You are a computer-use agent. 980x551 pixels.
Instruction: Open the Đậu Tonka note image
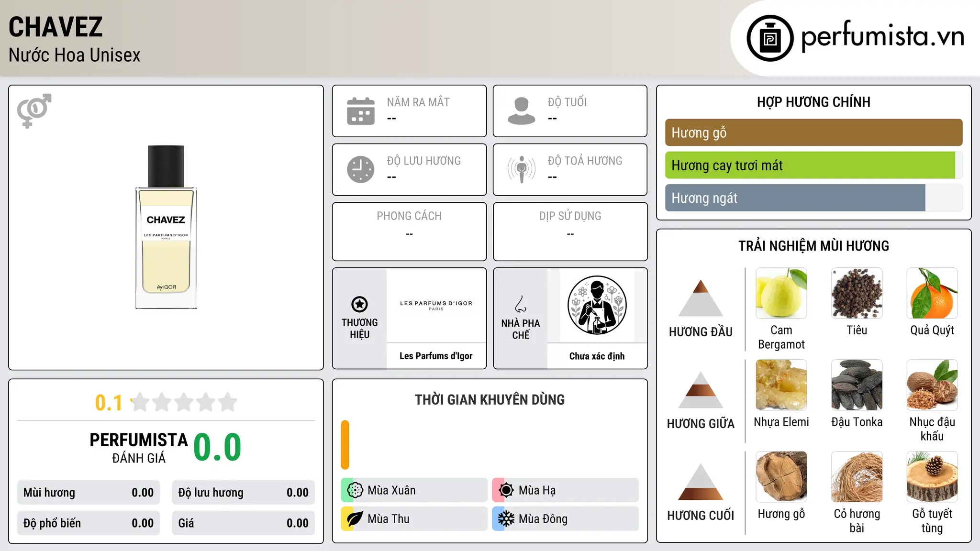pyautogui.click(x=857, y=385)
